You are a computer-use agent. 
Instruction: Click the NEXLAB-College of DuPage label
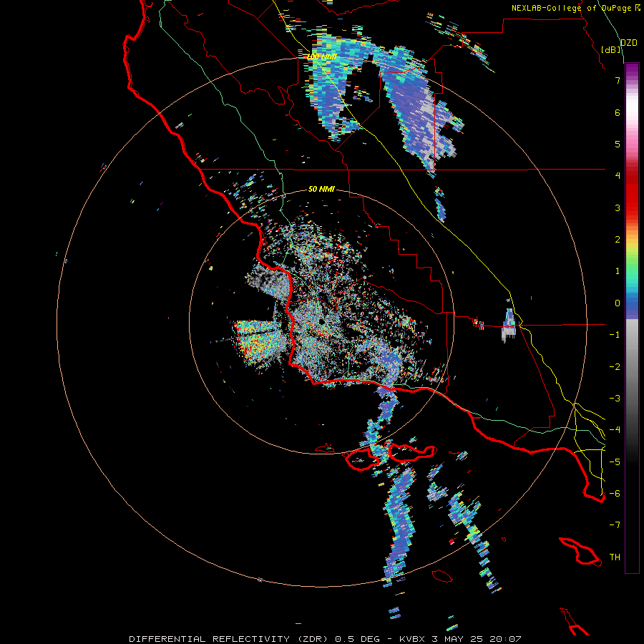[x=571, y=8]
